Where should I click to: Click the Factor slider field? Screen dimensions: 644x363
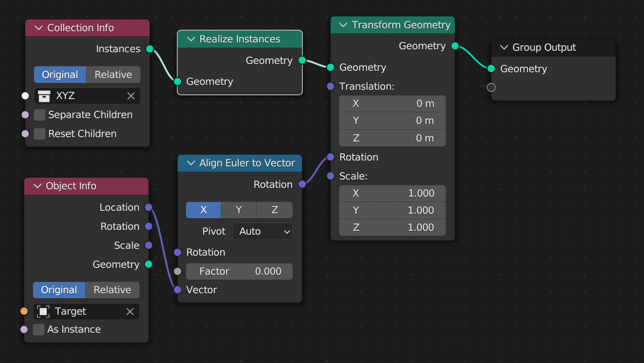click(239, 271)
